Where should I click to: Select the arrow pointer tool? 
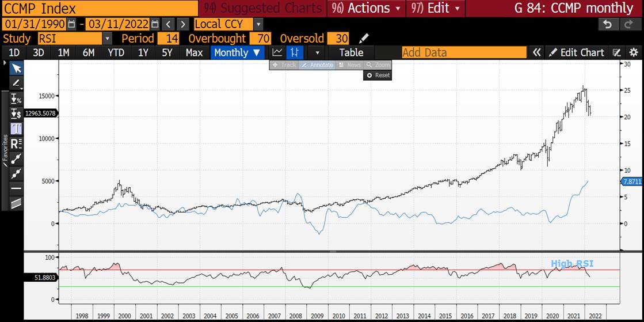click(x=16, y=68)
